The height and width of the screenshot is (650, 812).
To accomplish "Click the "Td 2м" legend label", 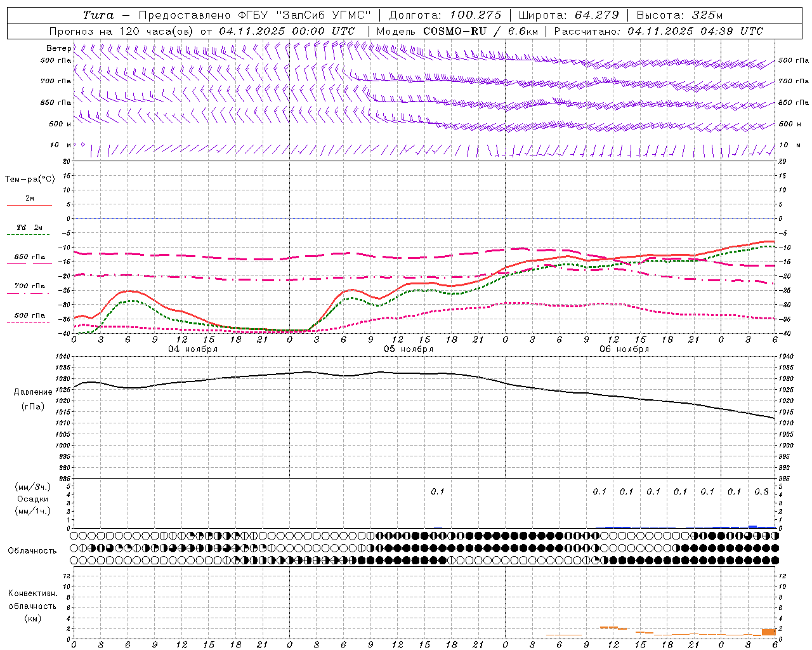I will pos(30,227).
